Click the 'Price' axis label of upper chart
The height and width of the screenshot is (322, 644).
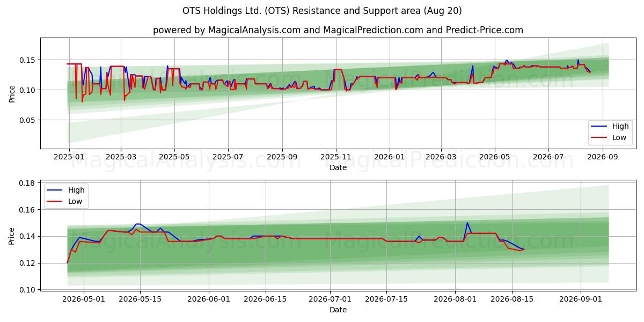12,93
